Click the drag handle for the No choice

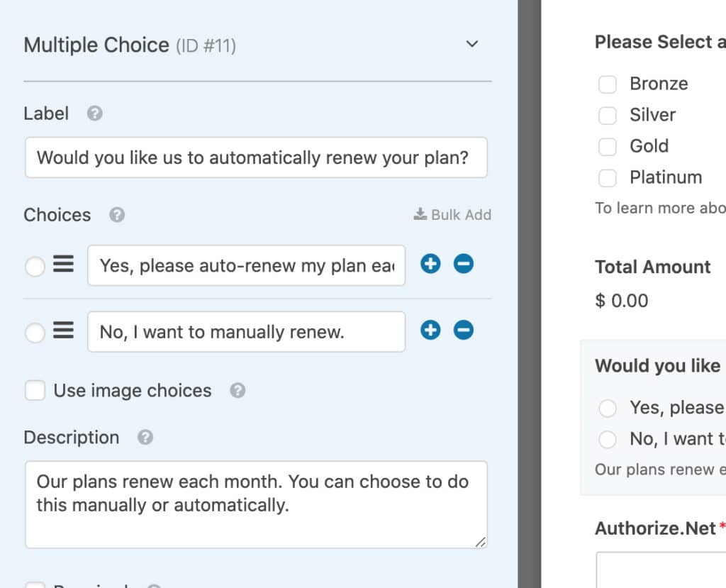pyautogui.click(x=64, y=331)
